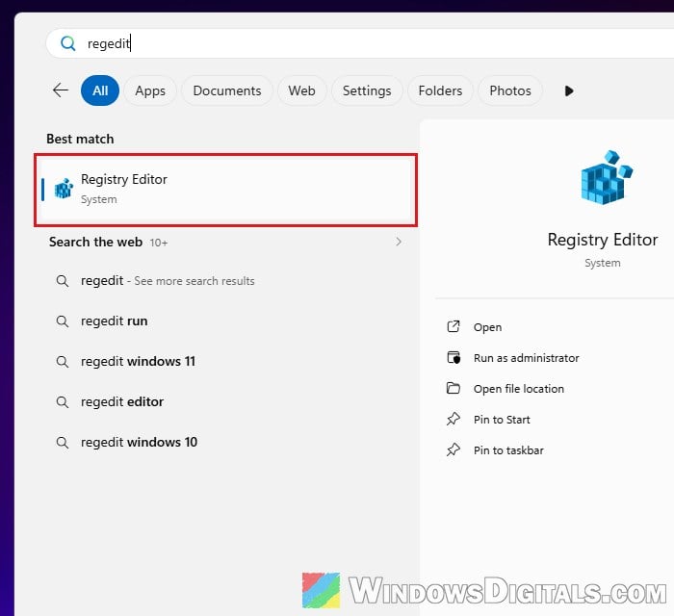Click the Open file location folder icon
This screenshot has width=674, height=616.
coord(454,388)
